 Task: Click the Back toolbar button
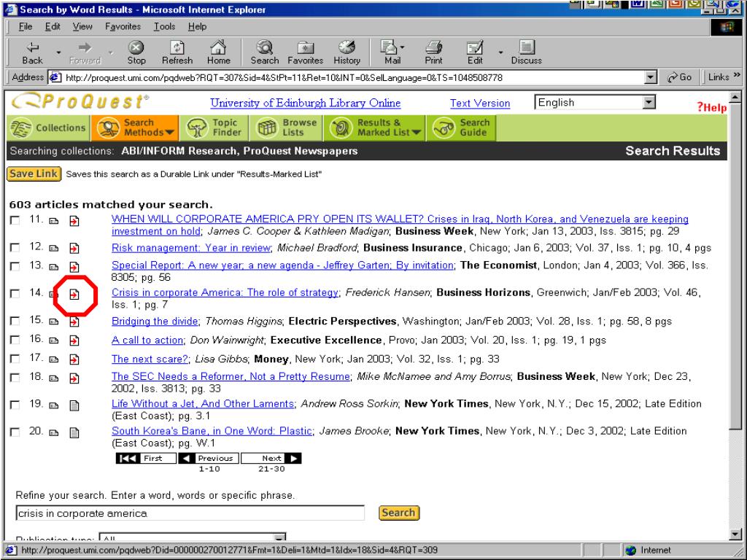tap(32, 52)
